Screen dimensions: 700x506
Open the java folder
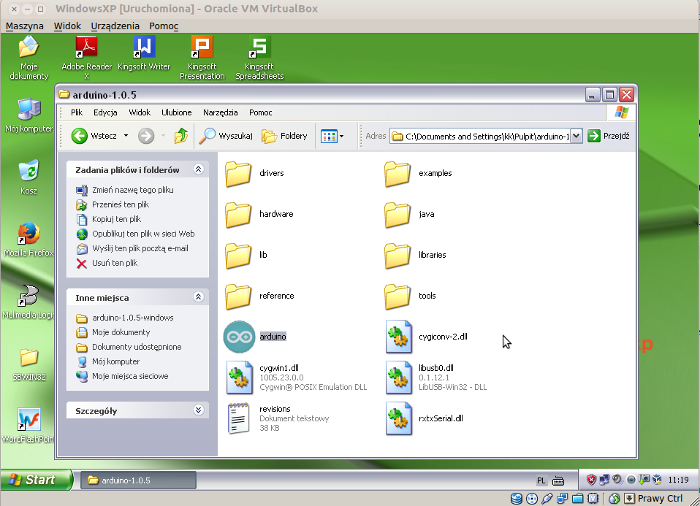click(x=397, y=214)
